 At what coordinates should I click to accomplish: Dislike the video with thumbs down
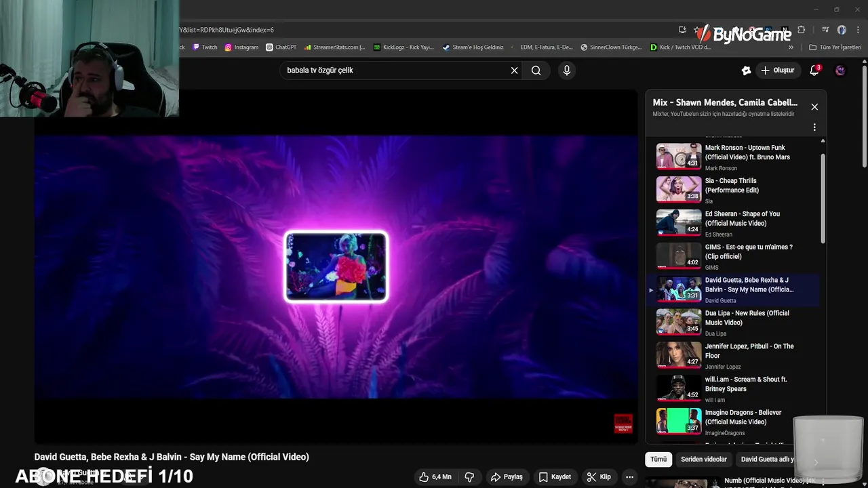click(x=469, y=477)
